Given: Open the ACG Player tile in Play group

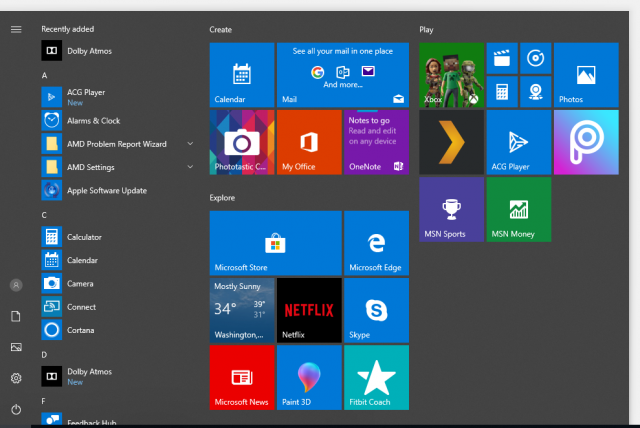Looking at the screenshot, I should click(519, 142).
